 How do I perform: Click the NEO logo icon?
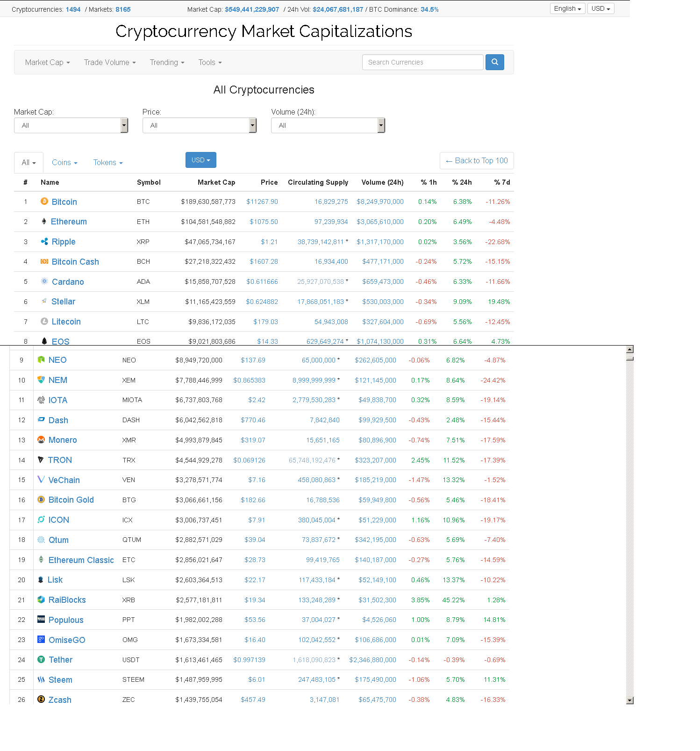[x=41, y=360]
